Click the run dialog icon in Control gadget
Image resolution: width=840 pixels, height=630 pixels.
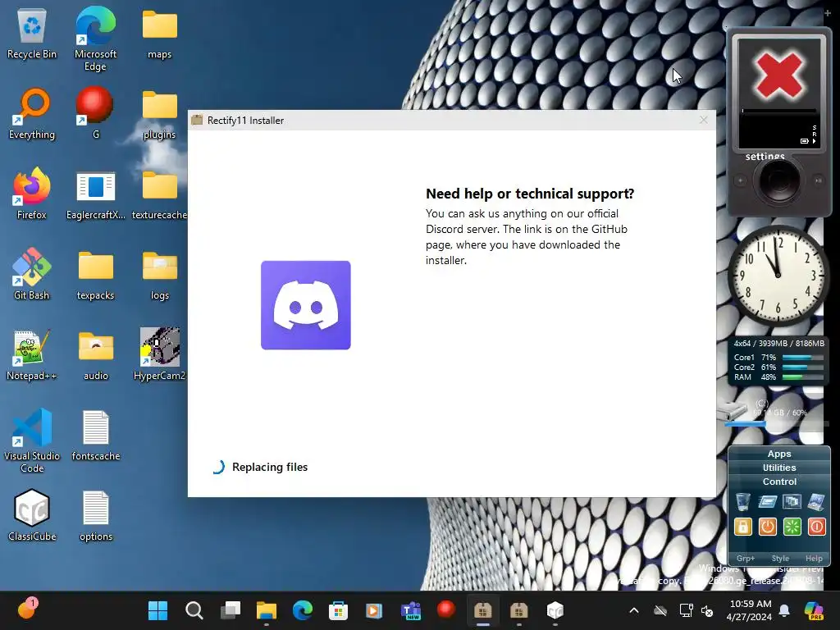coord(767,501)
